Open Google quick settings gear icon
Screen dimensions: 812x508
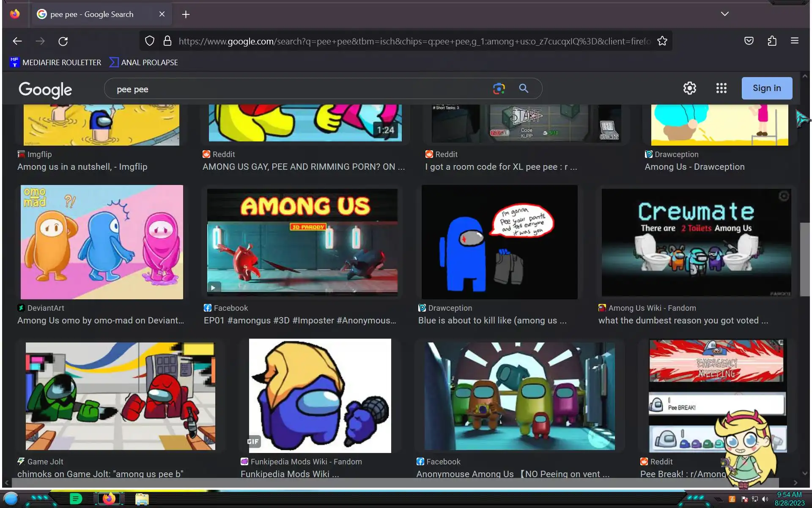(x=689, y=88)
